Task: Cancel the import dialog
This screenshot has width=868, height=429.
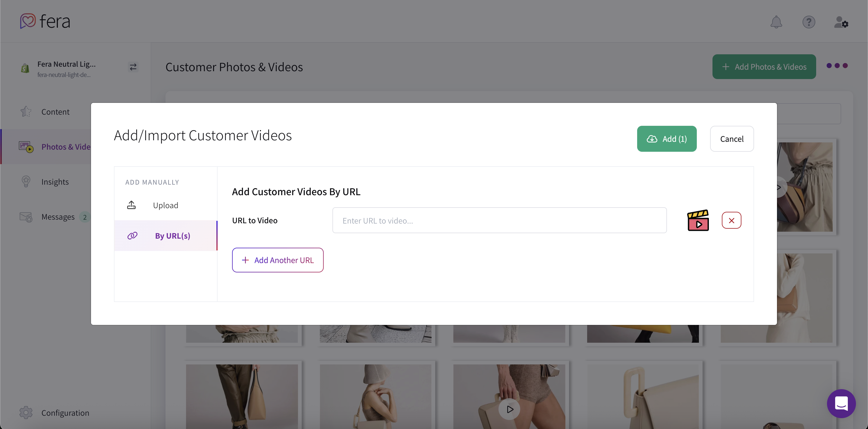Action: [x=731, y=138]
